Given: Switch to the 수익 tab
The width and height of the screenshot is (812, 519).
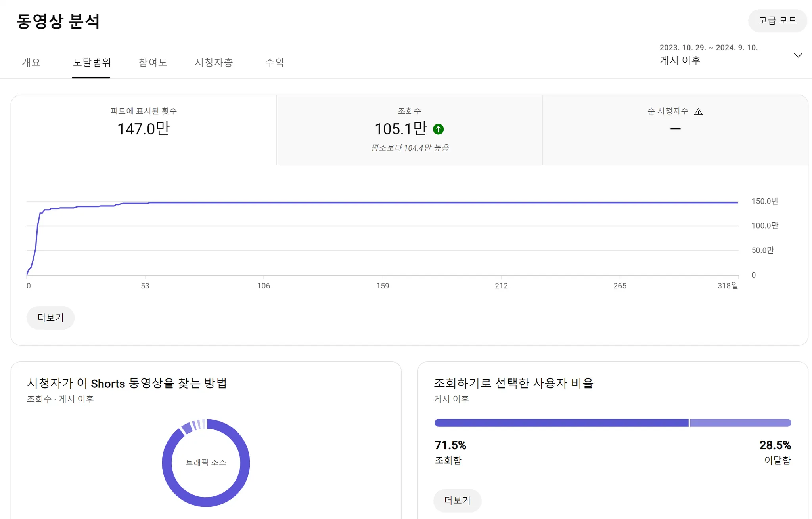Looking at the screenshot, I should [x=274, y=62].
